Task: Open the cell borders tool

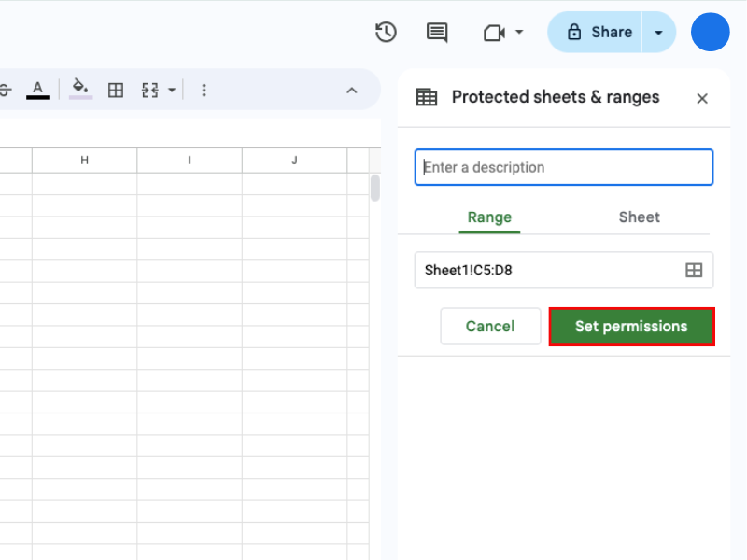Action: [x=116, y=90]
